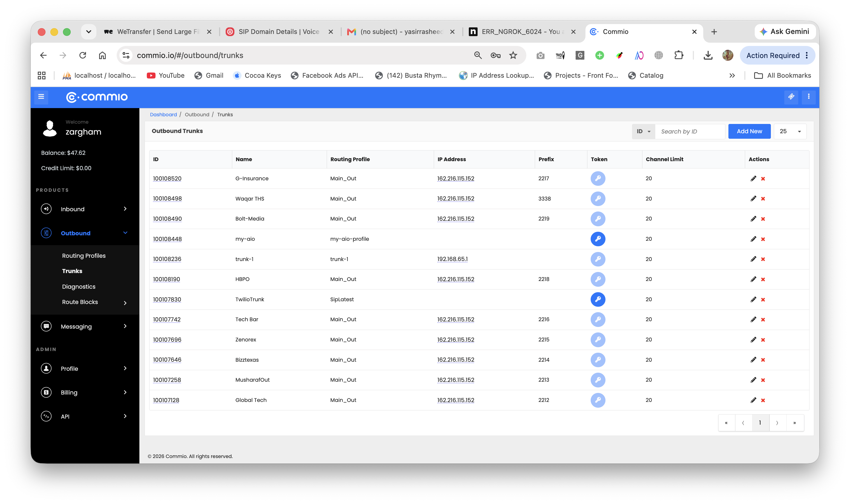Open browser extensions puzzle icon
850x504 pixels.
(x=678, y=55)
